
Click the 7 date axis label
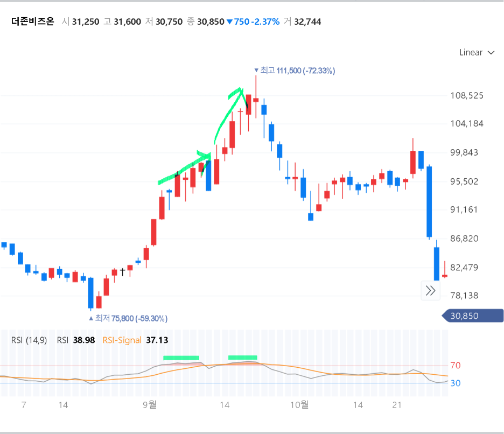tap(24, 405)
